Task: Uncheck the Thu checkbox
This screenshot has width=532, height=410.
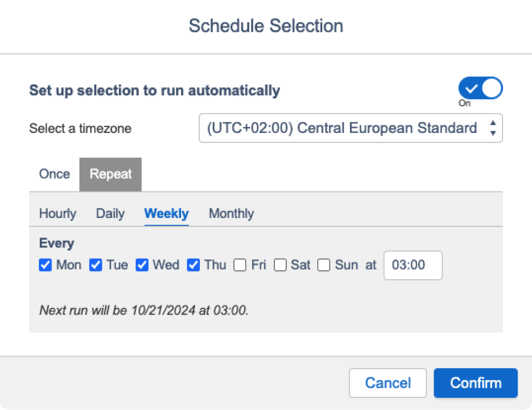Action: pyautogui.click(x=194, y=265)
